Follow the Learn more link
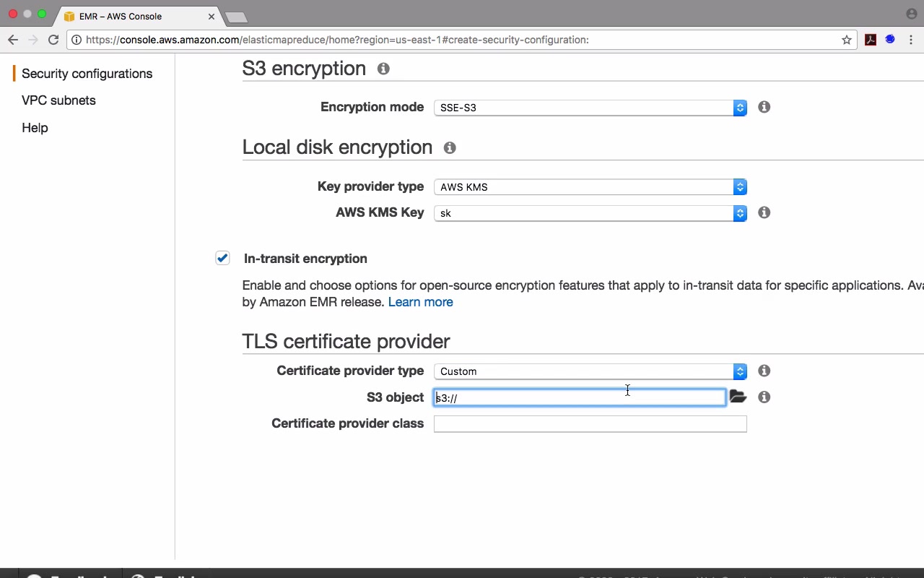The width and height of the screenshot is (924, 578). [x=420, y=302]
